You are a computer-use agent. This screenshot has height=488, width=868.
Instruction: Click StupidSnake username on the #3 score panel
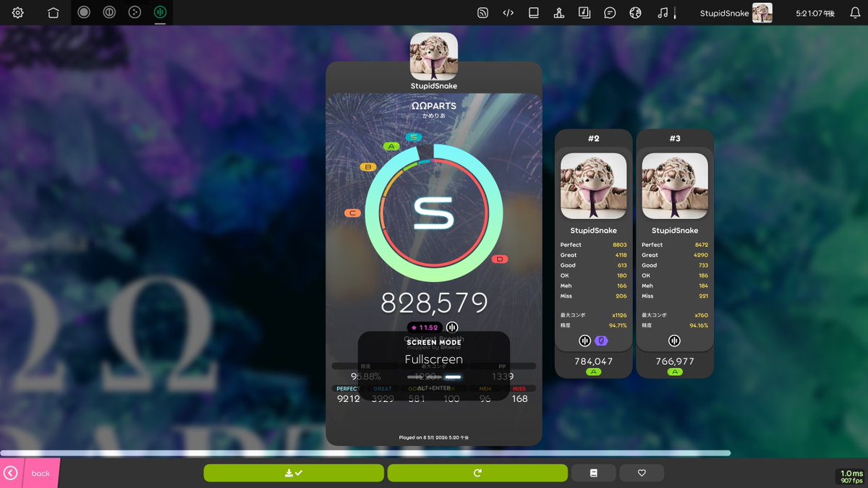point(675,231)
